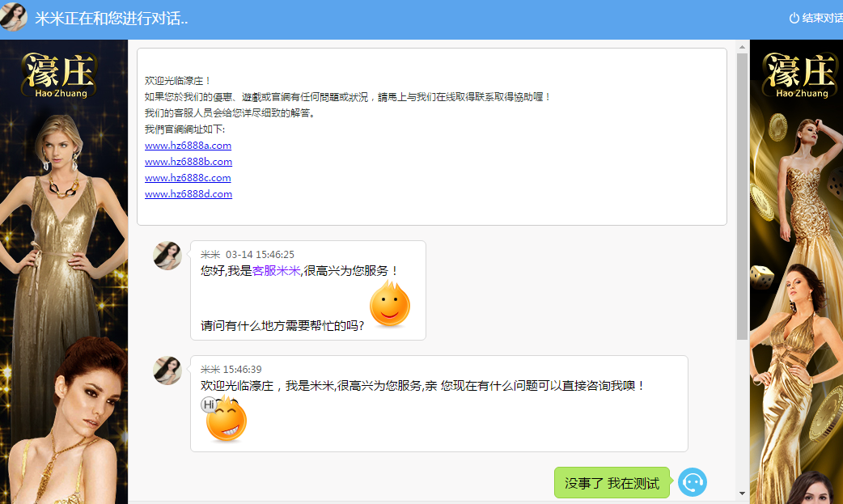The image size is (843, 504).
Task: Open link www.hz6888b.com
Action: (189, 161)
